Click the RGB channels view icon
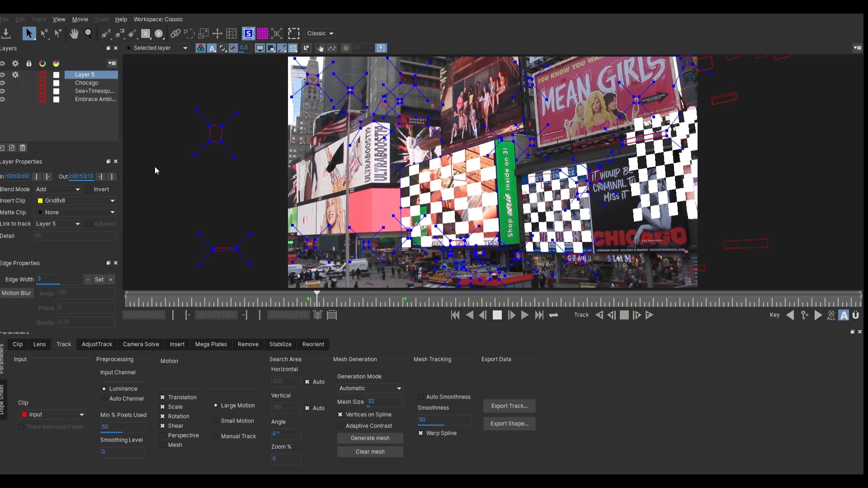Image resolution: width=868 pixels, height=488 pixels. click(200, 48)
